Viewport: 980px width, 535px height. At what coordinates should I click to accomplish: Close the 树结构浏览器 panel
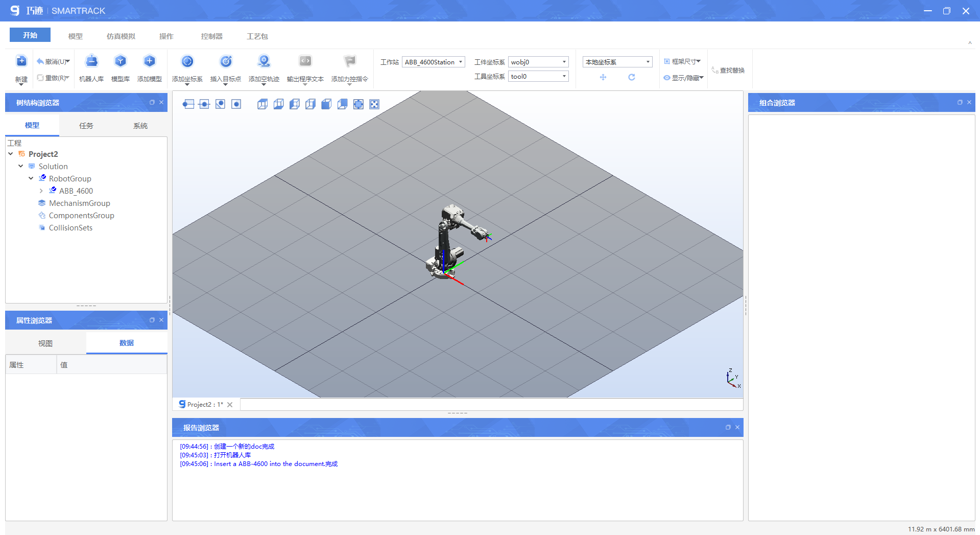[161, 102]
